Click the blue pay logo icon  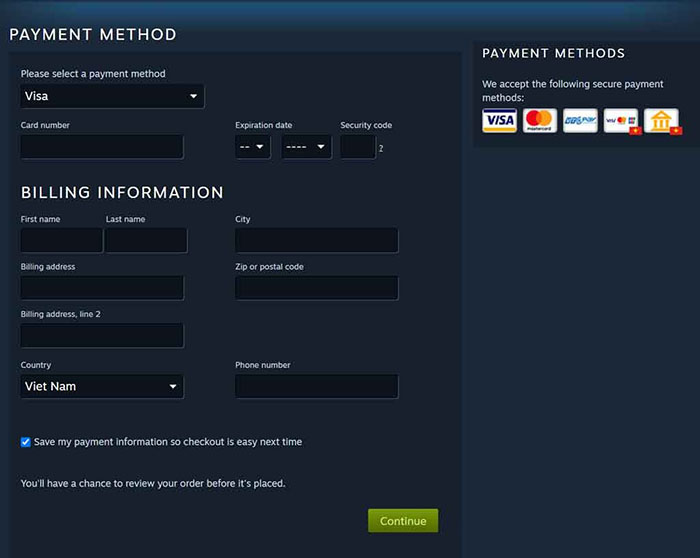(580, 121)
